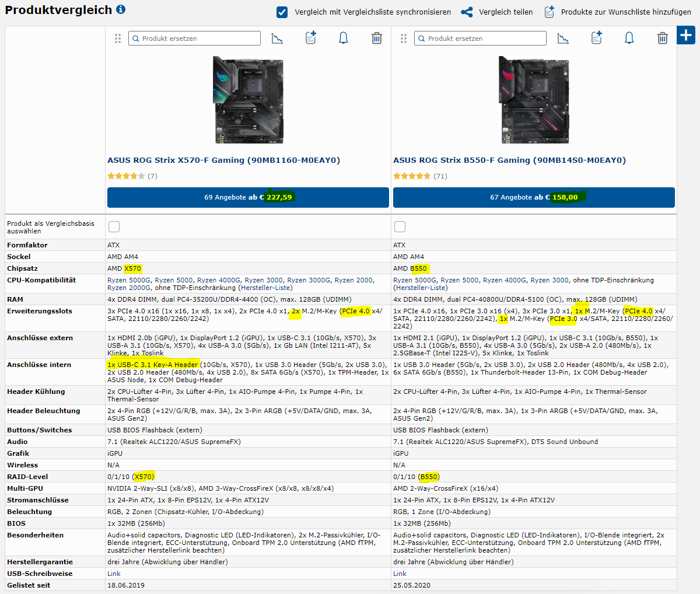Click the Herstellergarantie row label
Screen dimensions: 700x594
pyautogui.click(x=40, y=562)
